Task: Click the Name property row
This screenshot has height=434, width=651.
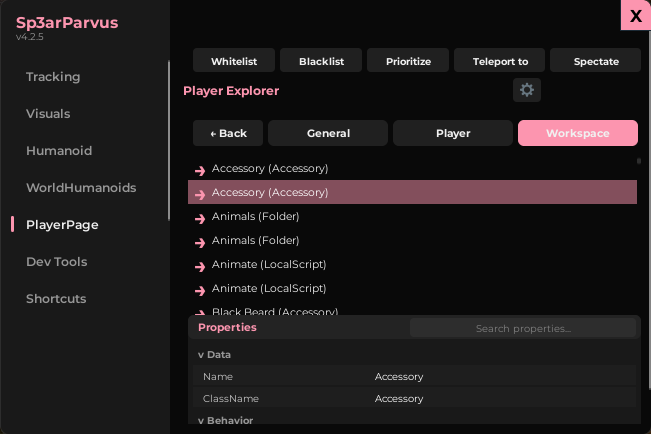Action: pos(414,376)
